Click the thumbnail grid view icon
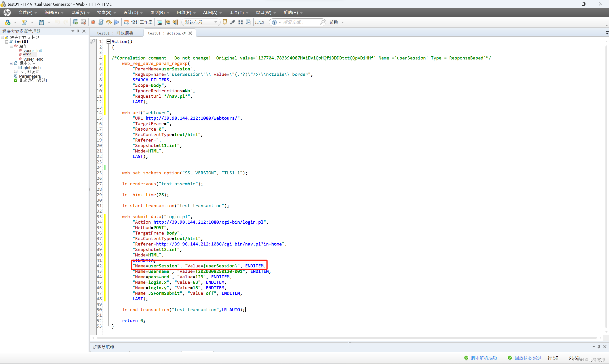This screenshot has height=364, width=609. coord(240,22)
